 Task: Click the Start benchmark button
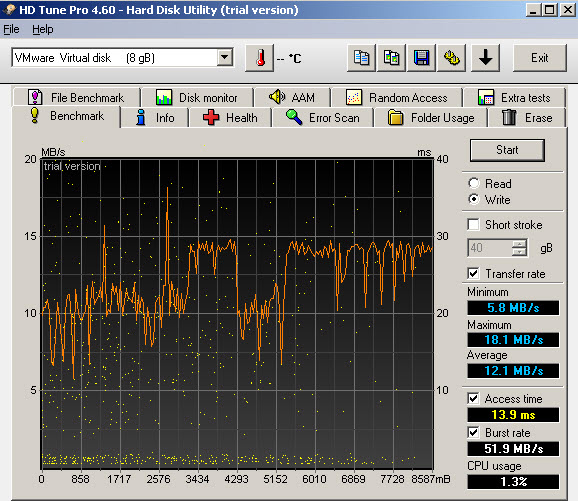click(x=507, y=150)
